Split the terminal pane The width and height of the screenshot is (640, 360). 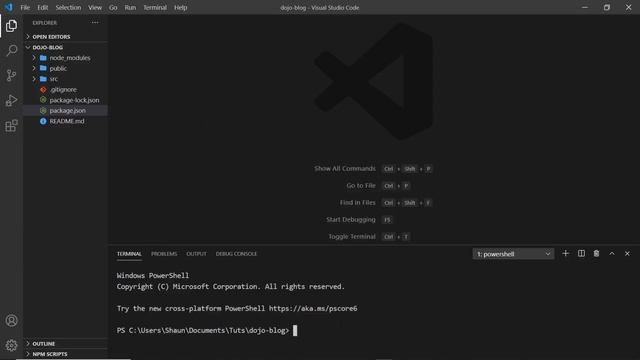click(581, 253)
